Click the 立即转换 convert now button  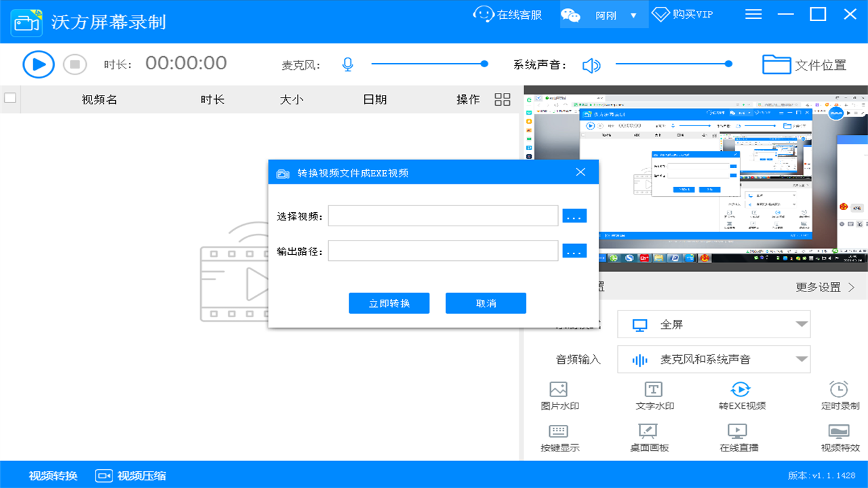pyautogui.click(x=389, y=303)
